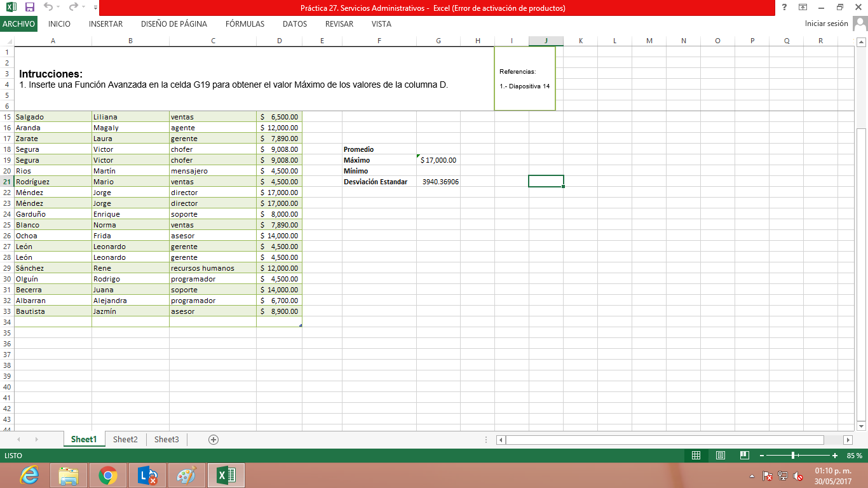Select column G header
Image resolution: width=868 pixels, height=488 pixels.
coord(438,41)
